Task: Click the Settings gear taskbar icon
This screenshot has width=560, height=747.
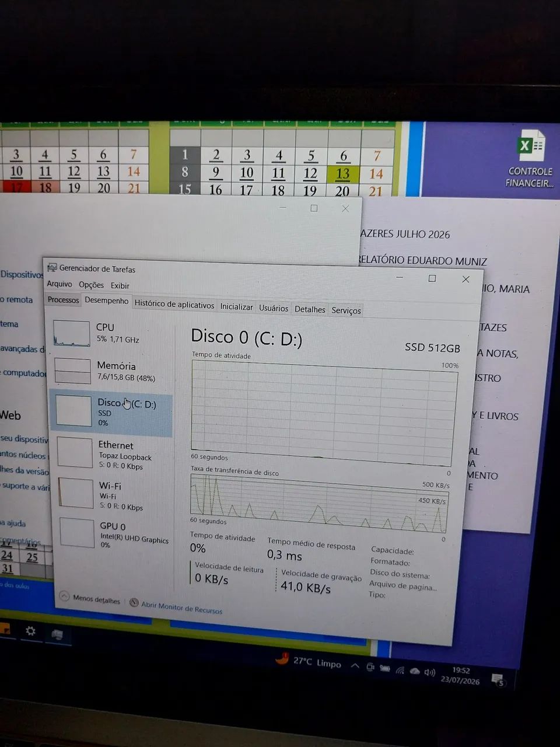Action: [30, 631]
